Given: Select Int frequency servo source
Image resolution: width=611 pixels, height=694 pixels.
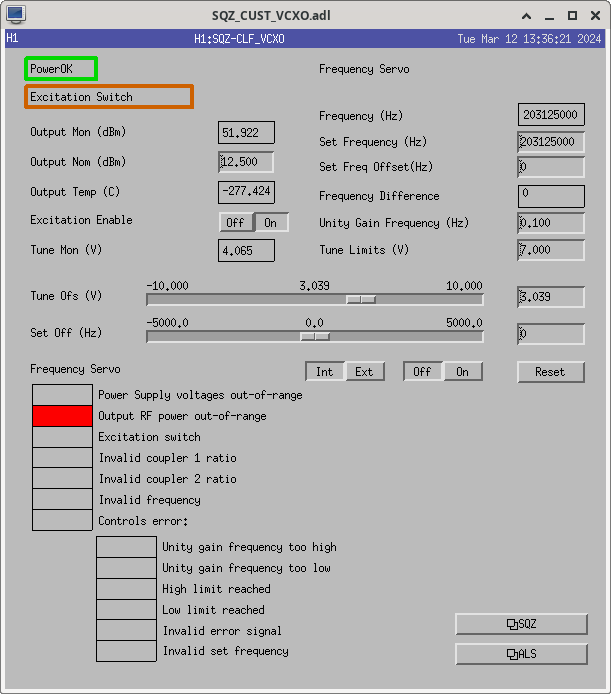Looking at the screenshot, I should tap(325, 372).
